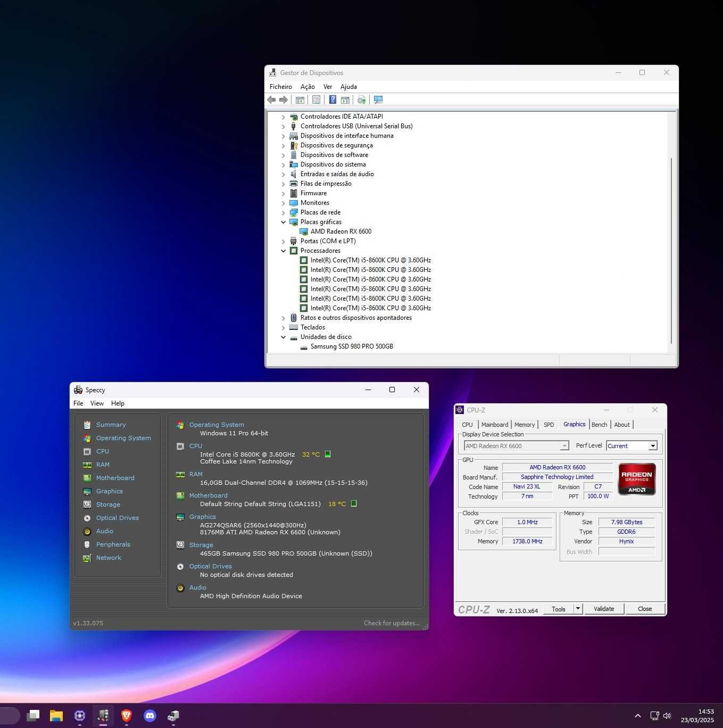Image resolution: width=723 pixels, height=728 pixels.
Task: Expand the Monitores node
Action: click(x=284, y=203)
